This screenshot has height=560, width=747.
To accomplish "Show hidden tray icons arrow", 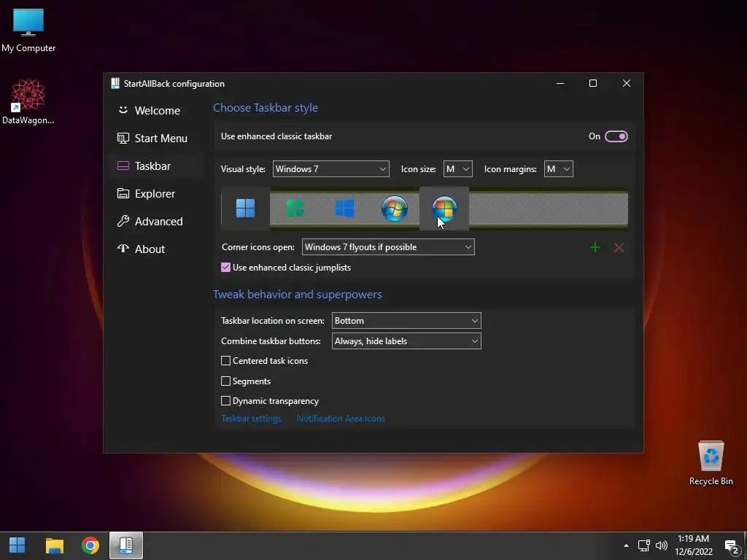I will click(626, 545).
